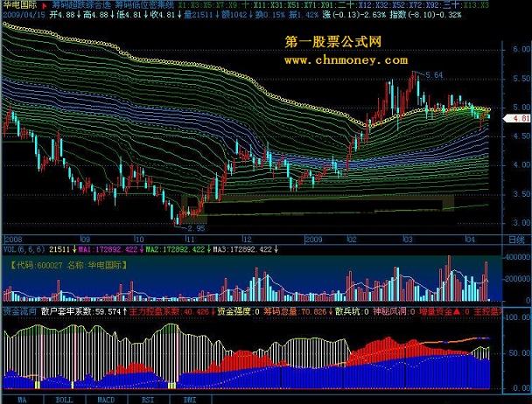Viewport: 532px width, 404px height.
Task: Click the 换0.15% turnover rate readout
Action: pyautogui.click(x=269, y=15)
